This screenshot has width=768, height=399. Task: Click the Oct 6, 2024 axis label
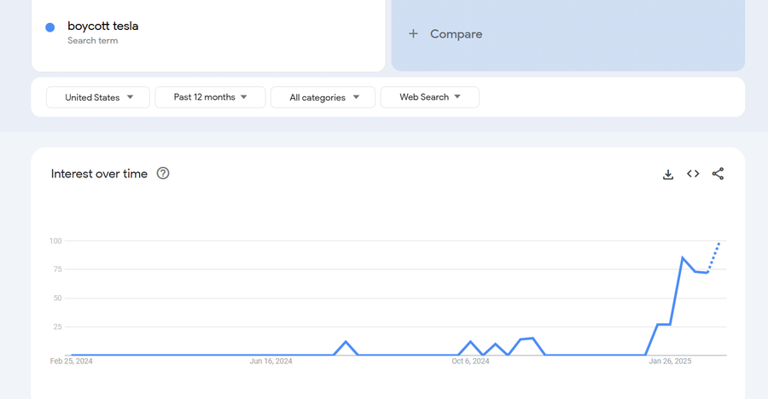click(470, 361)
